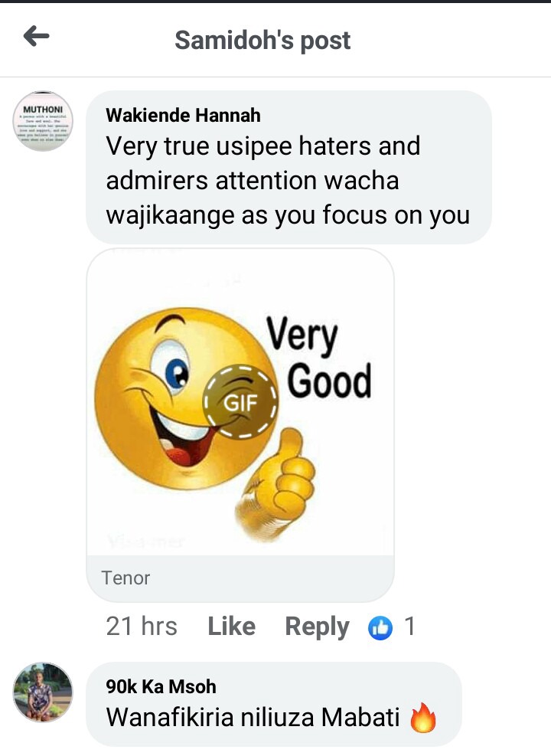The height and width of the screenshot is (756, 551).
Task: Tap the smiley face emoji image
Action: pos(187,398)
